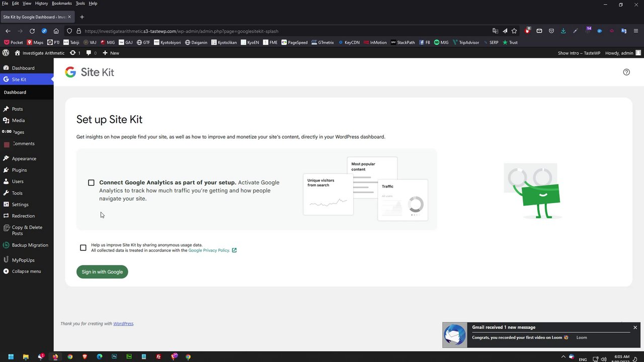The height and width of the screenshot is (362, 644).
Task: Select Site Kit Dashboard submenu
Action: click(x=15, y=93)
